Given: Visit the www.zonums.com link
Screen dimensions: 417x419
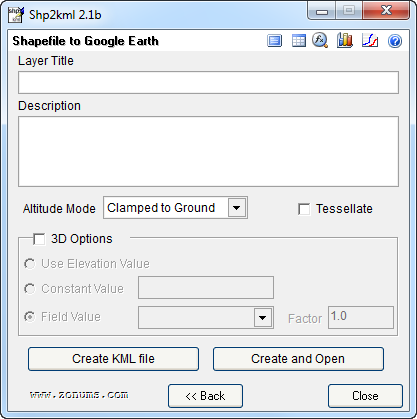Looking at the screenshot, I should point(79,395).
